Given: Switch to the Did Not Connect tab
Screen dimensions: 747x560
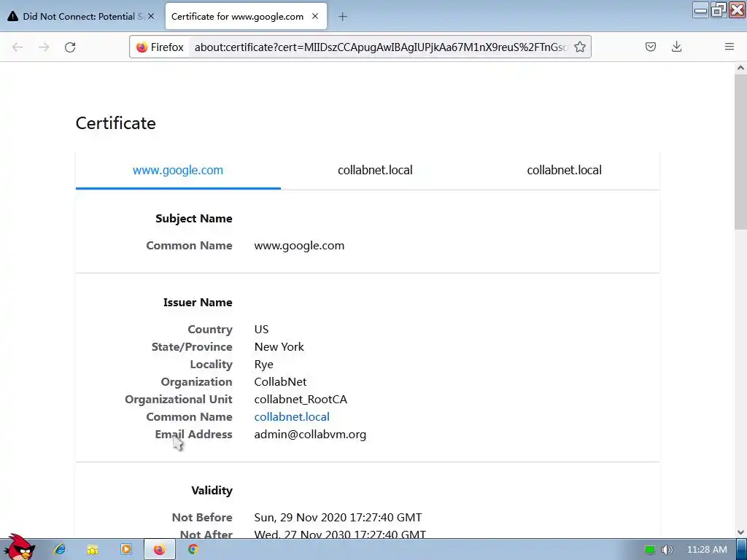Looking at the screenshot, I should 80,16.
